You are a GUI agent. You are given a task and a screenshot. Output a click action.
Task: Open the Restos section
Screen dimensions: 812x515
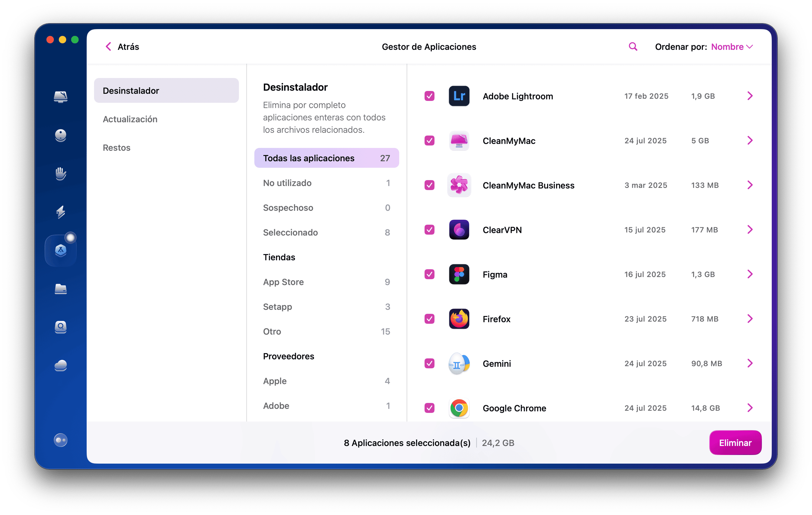click(116, 147)
